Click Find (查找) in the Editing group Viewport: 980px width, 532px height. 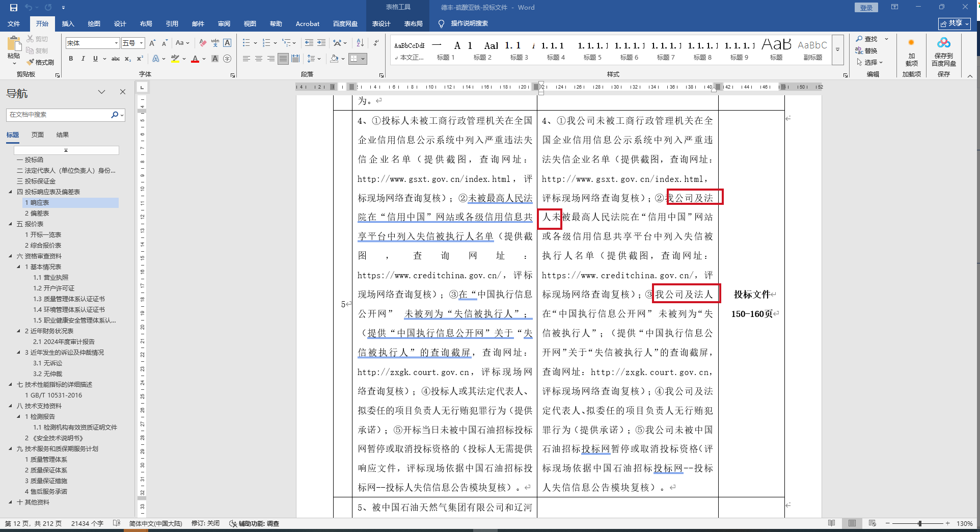[867, 39]
